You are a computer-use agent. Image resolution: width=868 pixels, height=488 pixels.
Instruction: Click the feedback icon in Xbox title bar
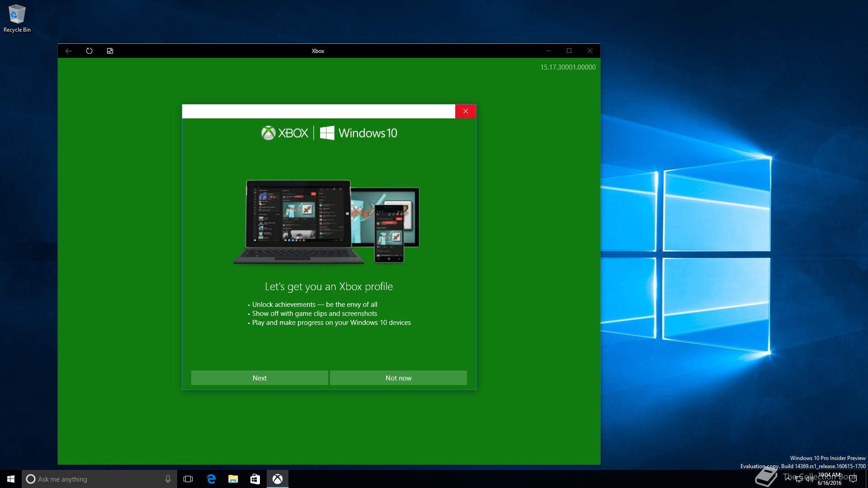[110, 51]
